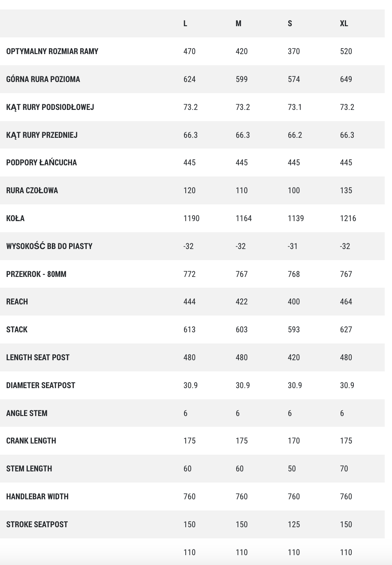Click the M size column header
This screenshot has height=565, width=392.
(238, 24)
